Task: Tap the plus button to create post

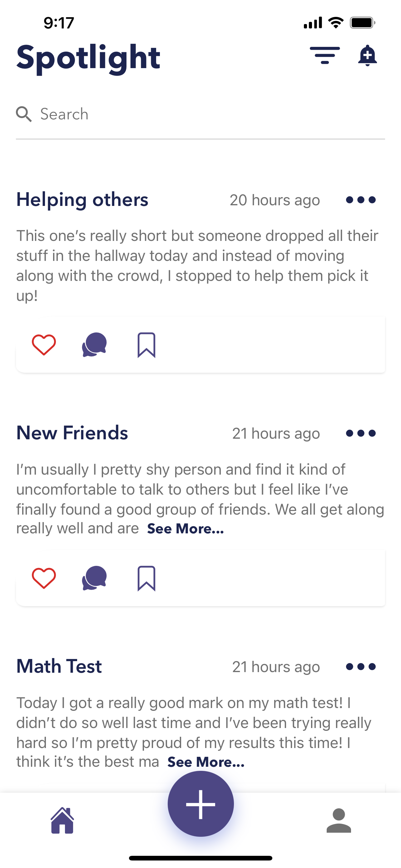Action: tap(201, 804)
